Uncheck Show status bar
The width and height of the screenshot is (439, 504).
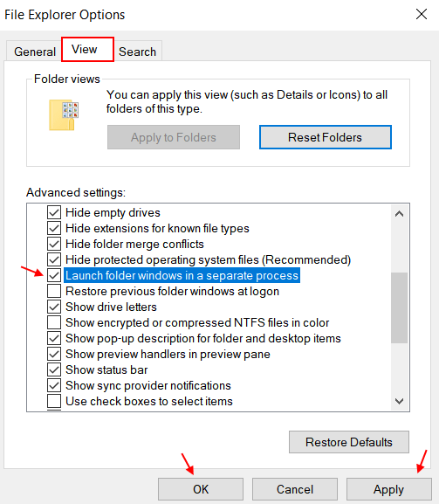coord(54,370)
